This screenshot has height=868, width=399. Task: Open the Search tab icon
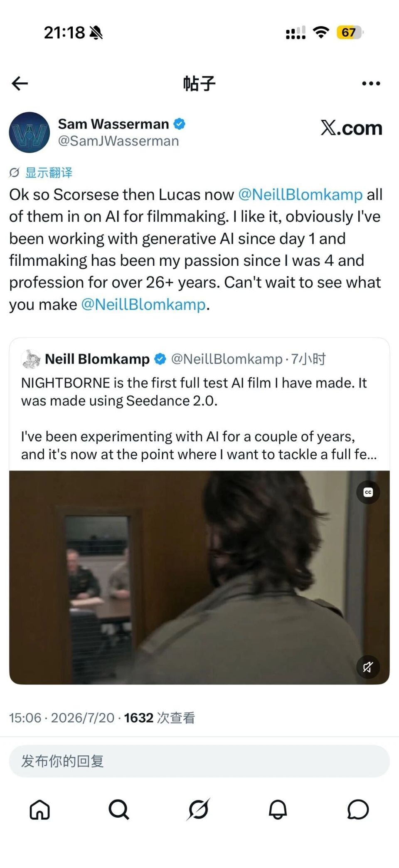click(119, 809)
